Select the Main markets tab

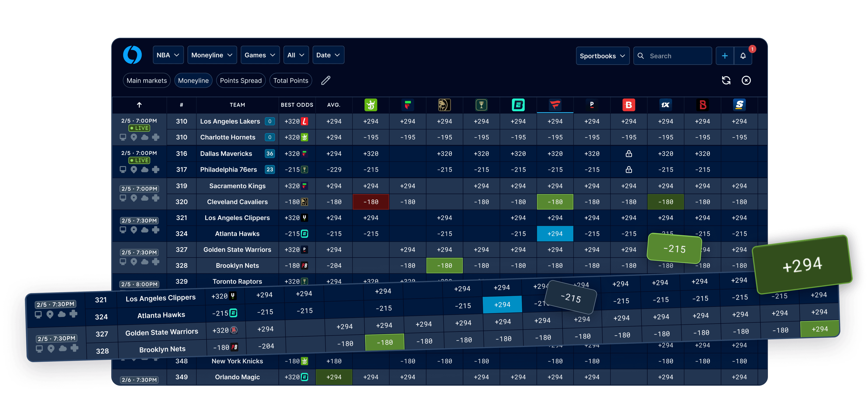tap(147, 80)
